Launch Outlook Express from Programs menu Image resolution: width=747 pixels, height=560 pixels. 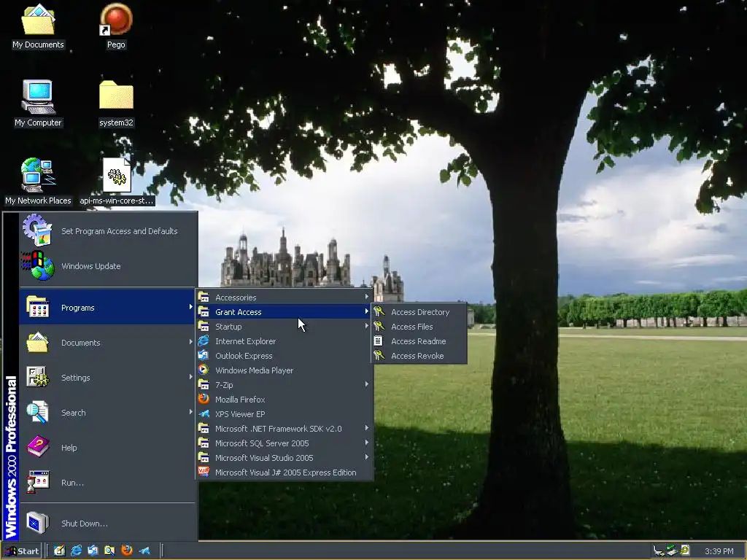(285, 356)
